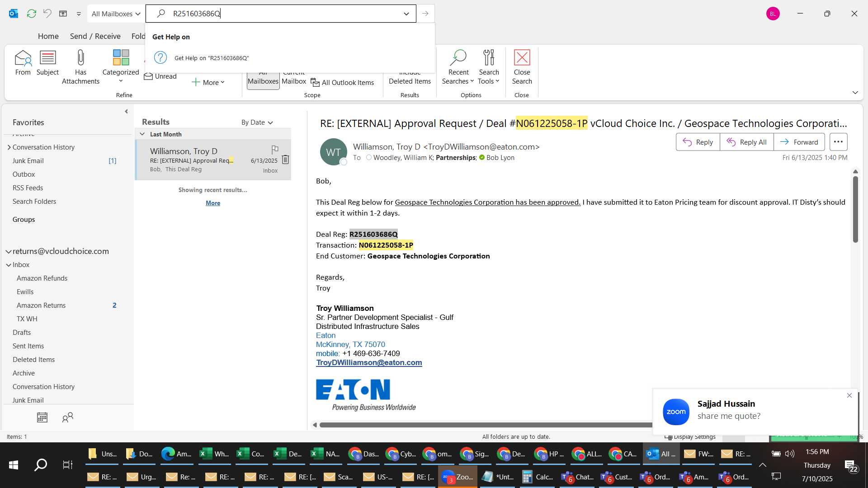Viewport: 868px width, 488px height.
Task: Select the Williamson, Troy D result message
Action: point(212,160)
